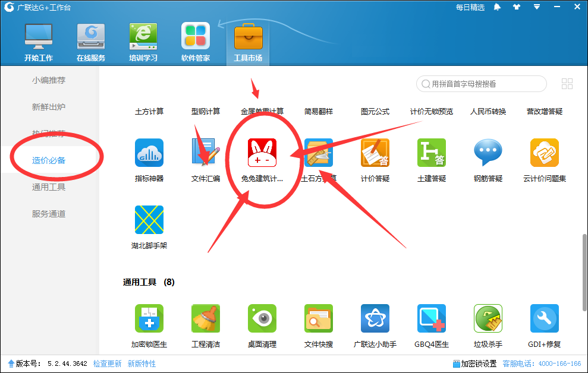Click the vertical scrollbar thumb
The width and height of the screenshot is (588, 373).
584,272
